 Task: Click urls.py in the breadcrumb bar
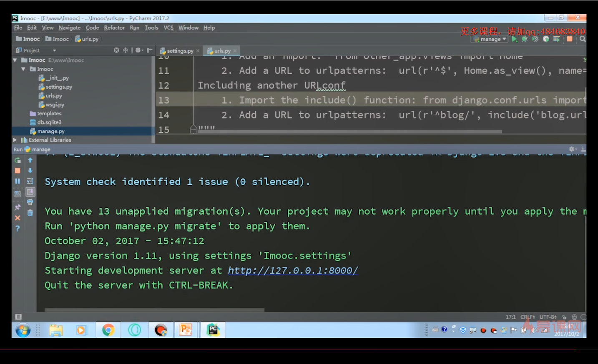coord(87,39)
